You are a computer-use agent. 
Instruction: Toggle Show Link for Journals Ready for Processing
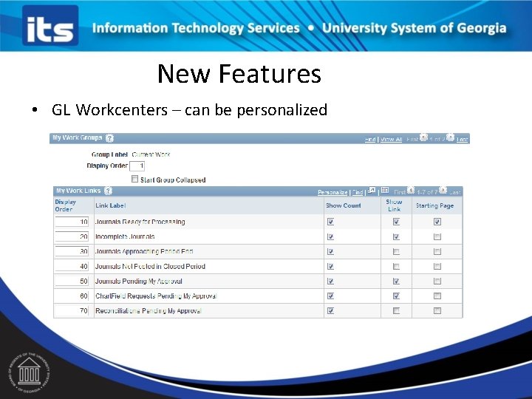click(396, 222)
